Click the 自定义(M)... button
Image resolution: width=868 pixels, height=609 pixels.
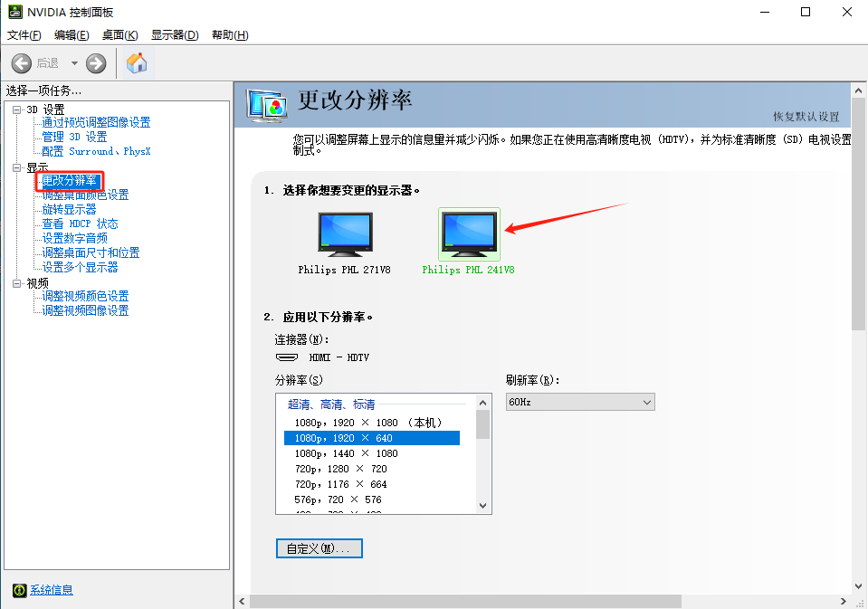320,548
